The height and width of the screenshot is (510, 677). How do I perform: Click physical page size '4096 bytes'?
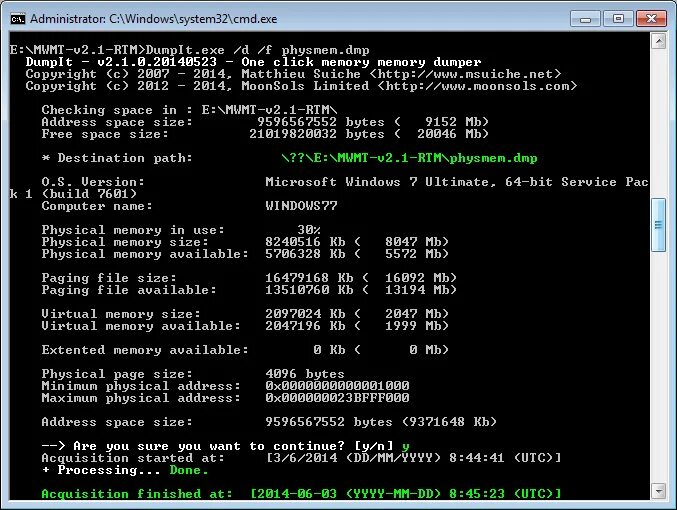305,374
